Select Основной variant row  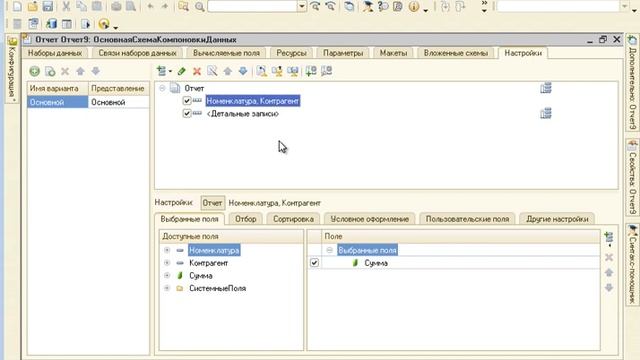point(88,102)
